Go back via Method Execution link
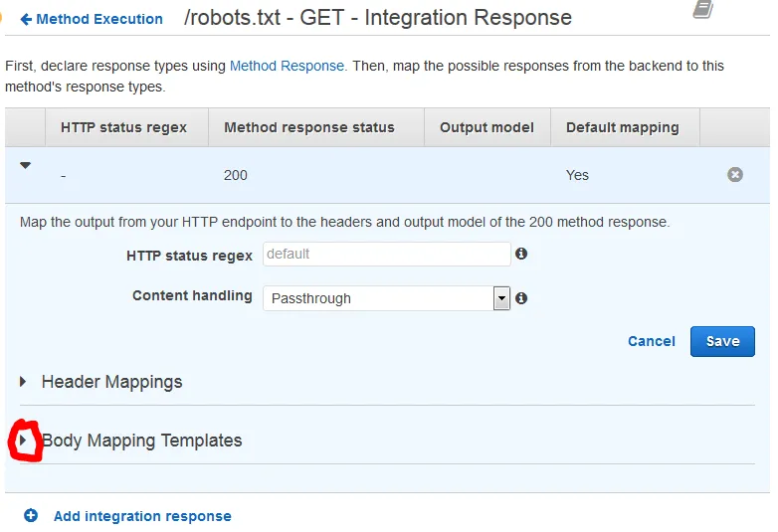 pos(99,19)
